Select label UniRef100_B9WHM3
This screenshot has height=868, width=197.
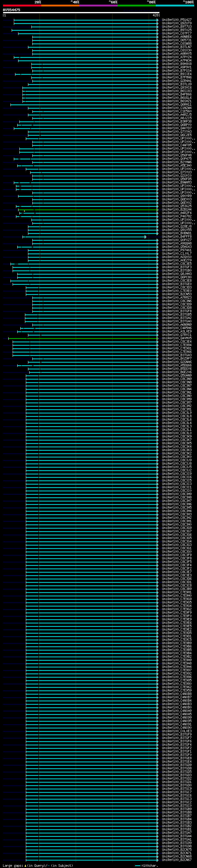176,183
